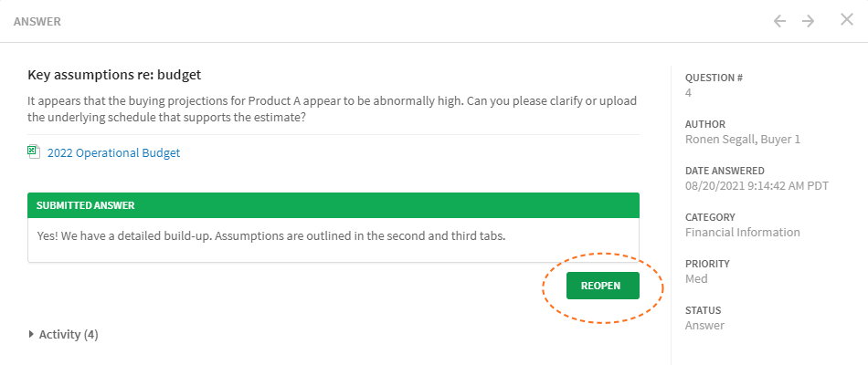Screen dimensions: 868x365
Task: Select the Key assumptions re: budget title
Action: click(114, 75)
